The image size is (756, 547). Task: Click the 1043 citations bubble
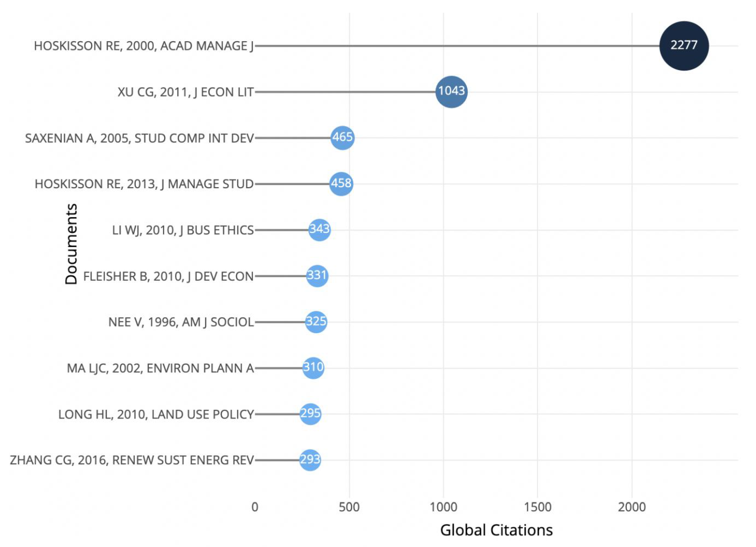point(451,92)
